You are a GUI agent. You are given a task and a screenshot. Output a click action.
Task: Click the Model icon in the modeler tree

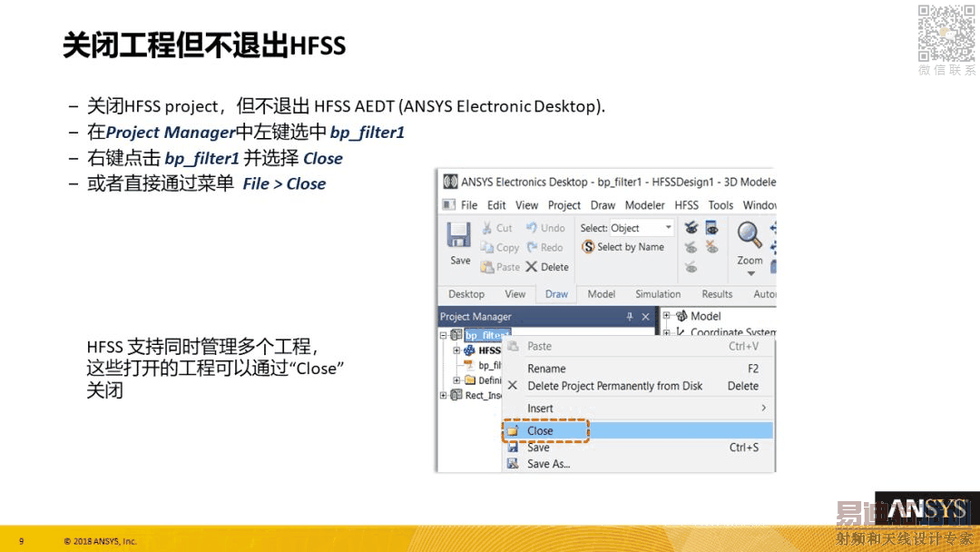(x=681, y=316)
